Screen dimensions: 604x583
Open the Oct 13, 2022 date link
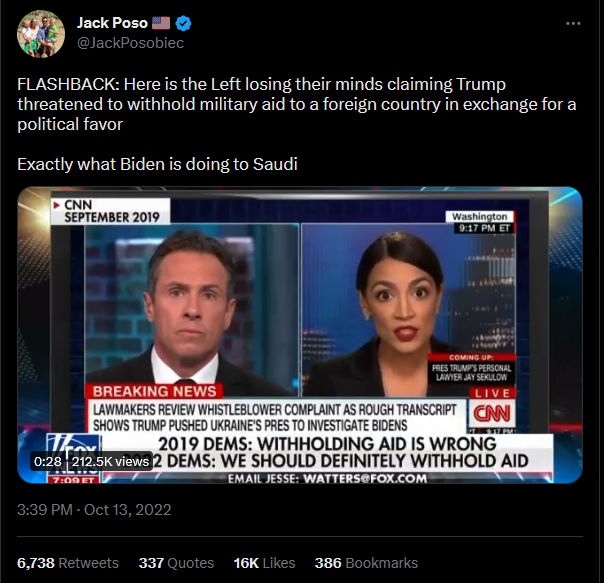[128, 510]
